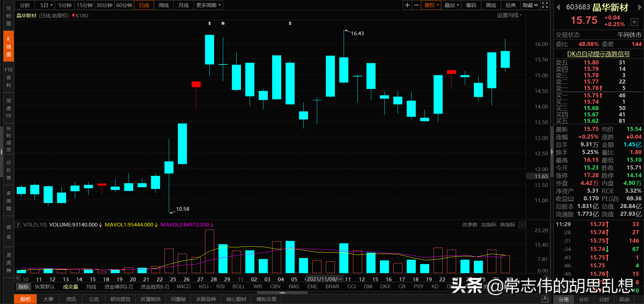Select the 画线 drawing tool icon

[490, 5]
